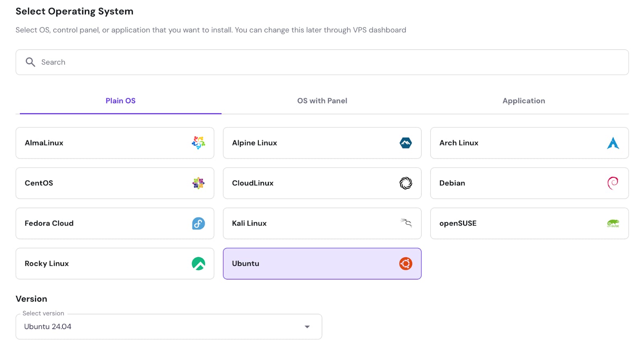Select the Plain OS tab
Screen dimensions: 644x347
[120, 101]
